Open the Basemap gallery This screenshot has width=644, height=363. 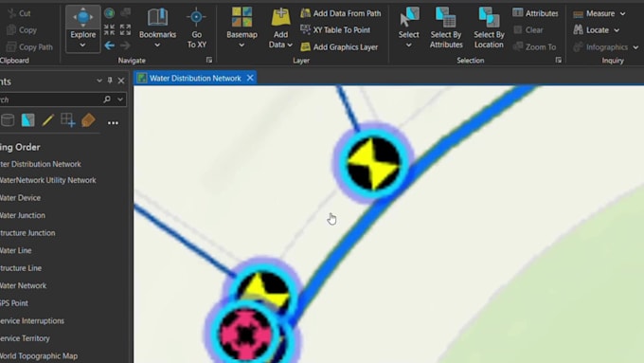(241, 27)
